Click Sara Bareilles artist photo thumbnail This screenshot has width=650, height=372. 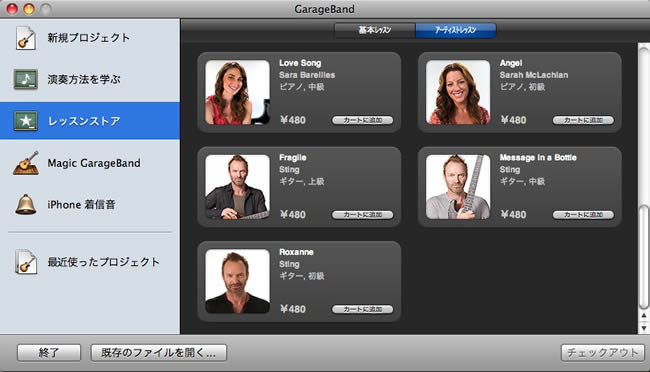coord(238,92)
